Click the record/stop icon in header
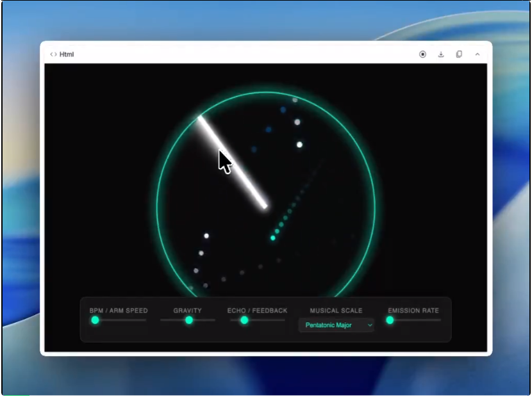 (422, 54)
